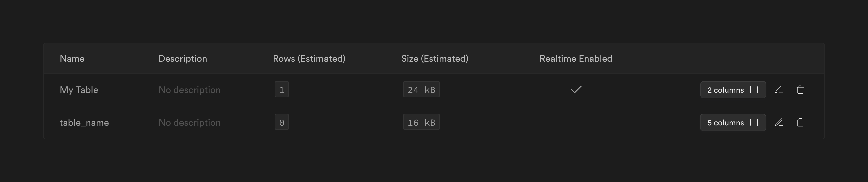Click the Name column header
Image resolution: width=868 pixels, height=182 pixels.
(72, 59)
